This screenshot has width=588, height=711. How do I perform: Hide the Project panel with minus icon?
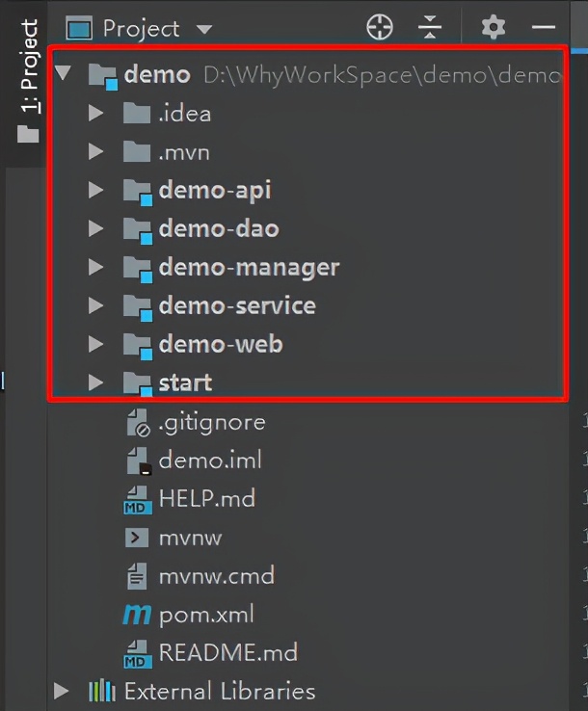[x=544, y=27]
